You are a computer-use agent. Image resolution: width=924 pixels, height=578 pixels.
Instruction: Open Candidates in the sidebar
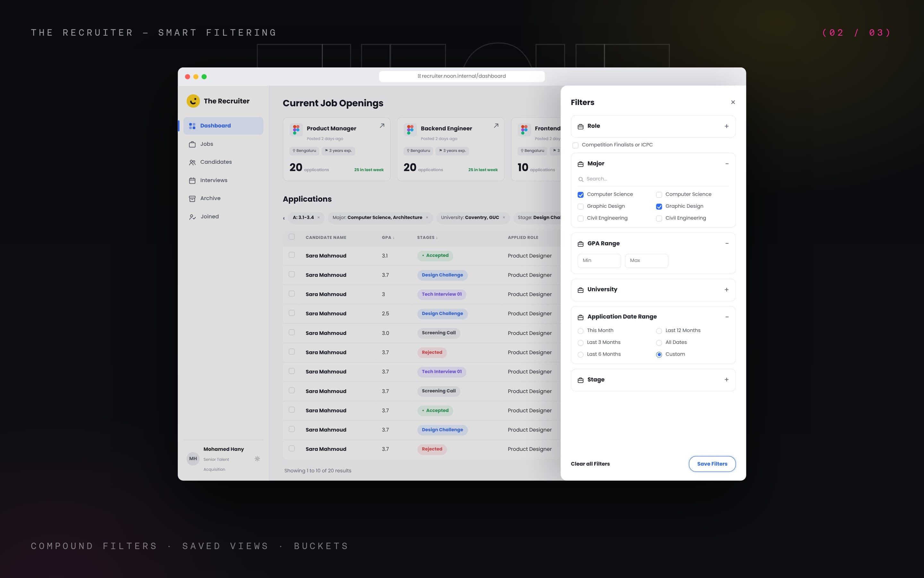click(223, 162)
